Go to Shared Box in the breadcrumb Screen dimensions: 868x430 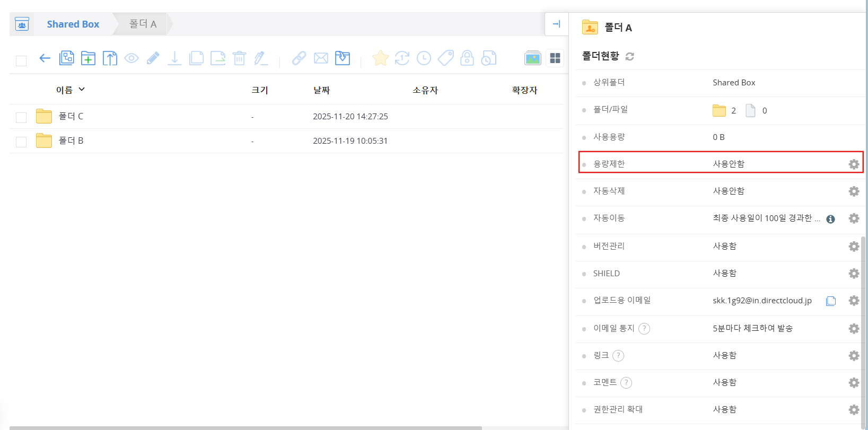(x=73, y=24)
